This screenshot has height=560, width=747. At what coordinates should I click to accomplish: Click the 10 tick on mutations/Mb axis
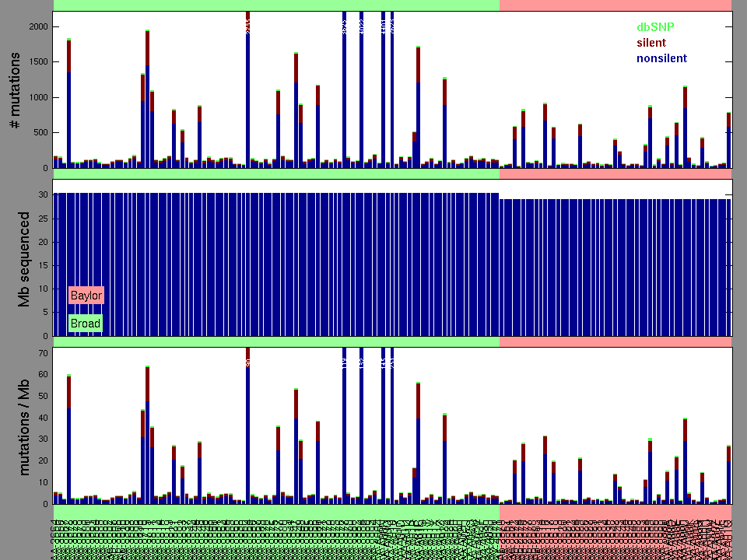pos(43,482)
